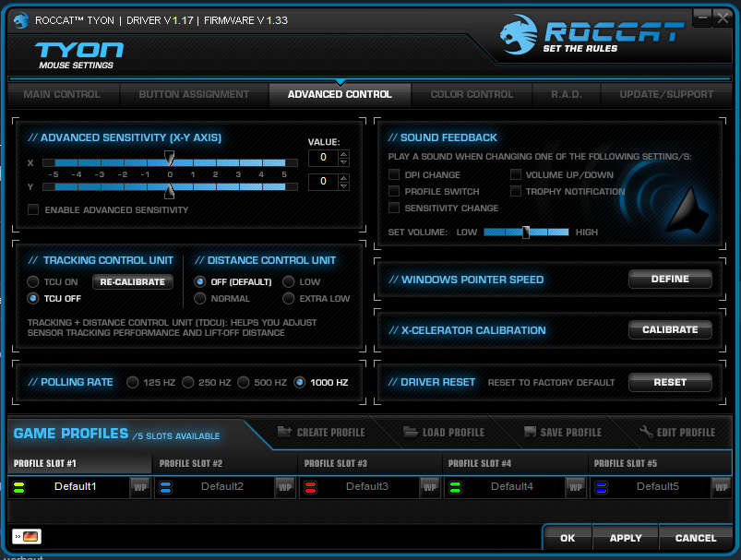741x560 pixels.
Task: Select Distance Control Normal option
Action: pyautogui.click(x=200, y=298)
